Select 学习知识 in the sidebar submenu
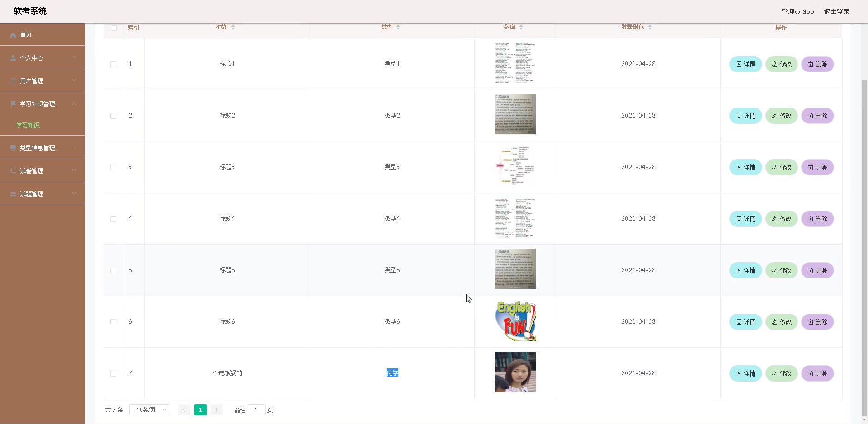The height and width of the screenshot is (424, 868). click(28, 125)
